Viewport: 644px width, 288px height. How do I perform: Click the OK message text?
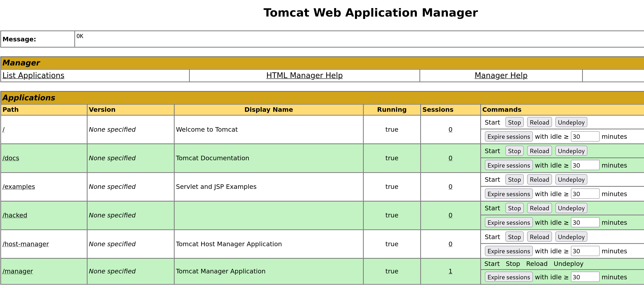tap(80, 36)
